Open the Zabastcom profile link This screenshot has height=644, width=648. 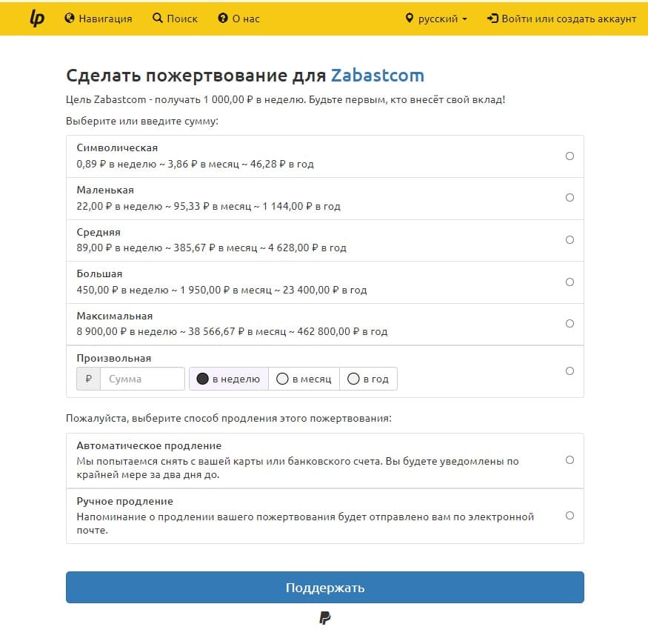[x=377, y=76]
